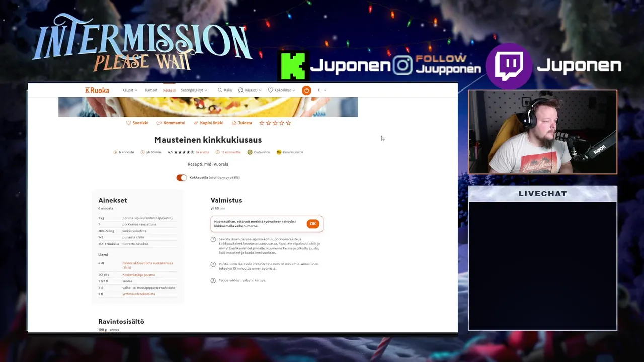Click the Haku search text

tap(228, 90)
